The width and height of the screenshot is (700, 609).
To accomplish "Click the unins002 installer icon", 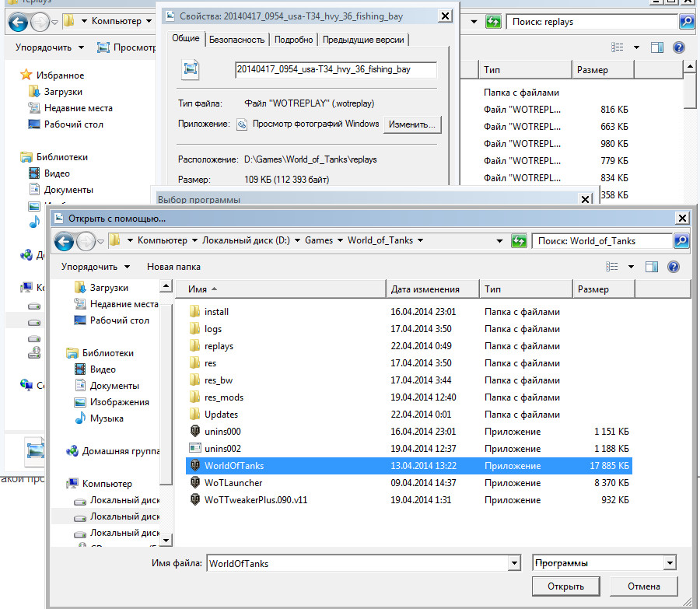I will point(195,449).
